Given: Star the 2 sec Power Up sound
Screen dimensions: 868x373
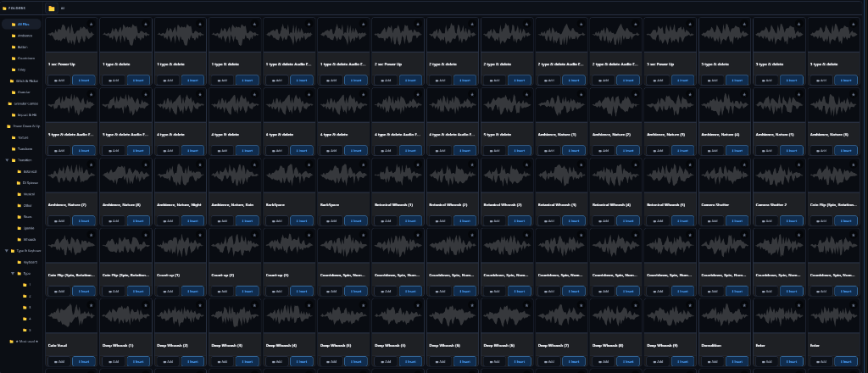Looking at the screenshot, I should [417, 24].
